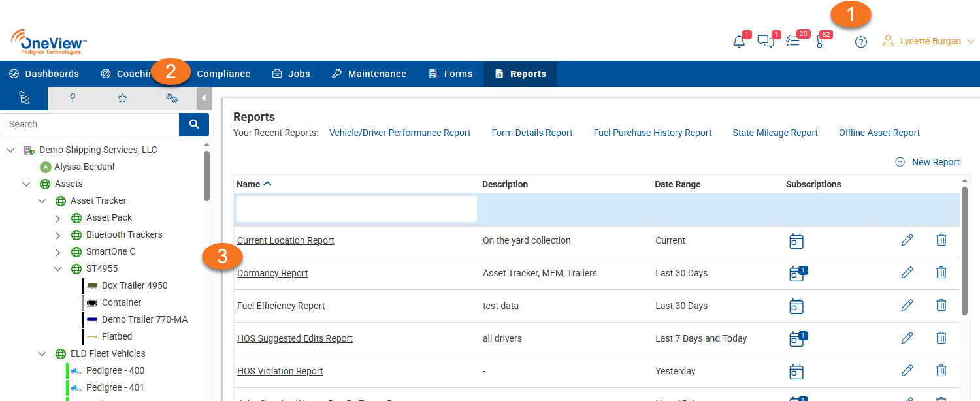Viewport: 980px width, 401px height.
Task: Open recent Vehicle/Driver Performance Report link
Action: tap(400, 133)
